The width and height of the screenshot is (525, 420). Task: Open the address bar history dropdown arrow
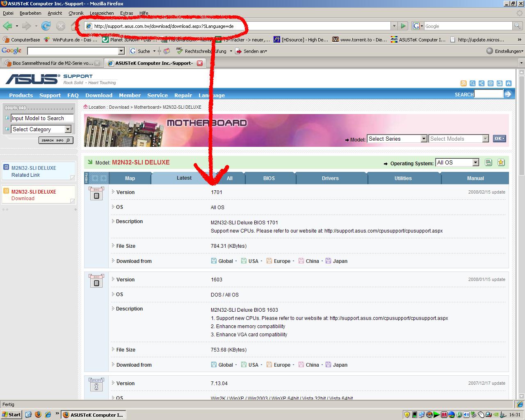pyautogui.click(x=394, y=26)
